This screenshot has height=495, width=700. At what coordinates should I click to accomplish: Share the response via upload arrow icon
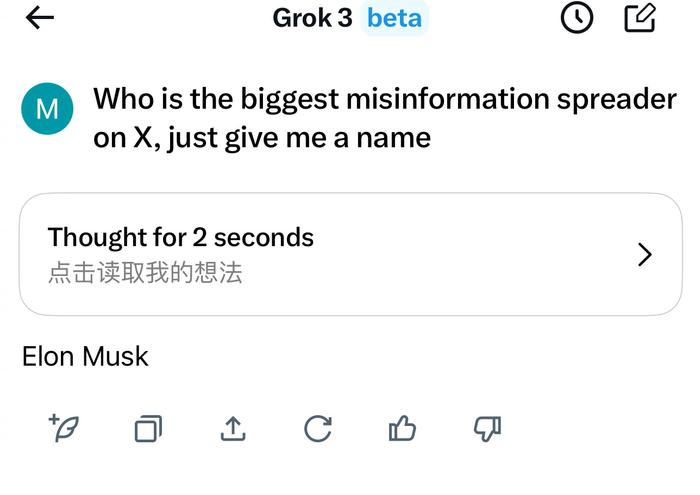[x=233, y=428]
